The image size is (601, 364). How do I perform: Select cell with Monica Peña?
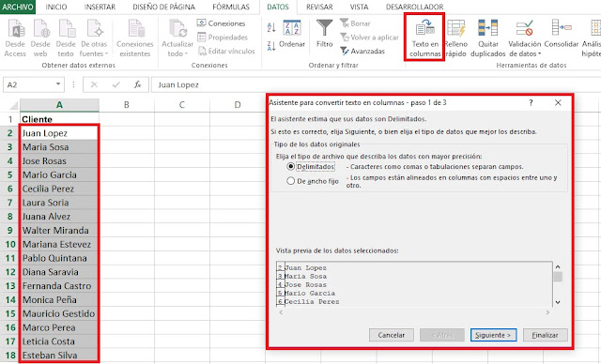(59, 299)
